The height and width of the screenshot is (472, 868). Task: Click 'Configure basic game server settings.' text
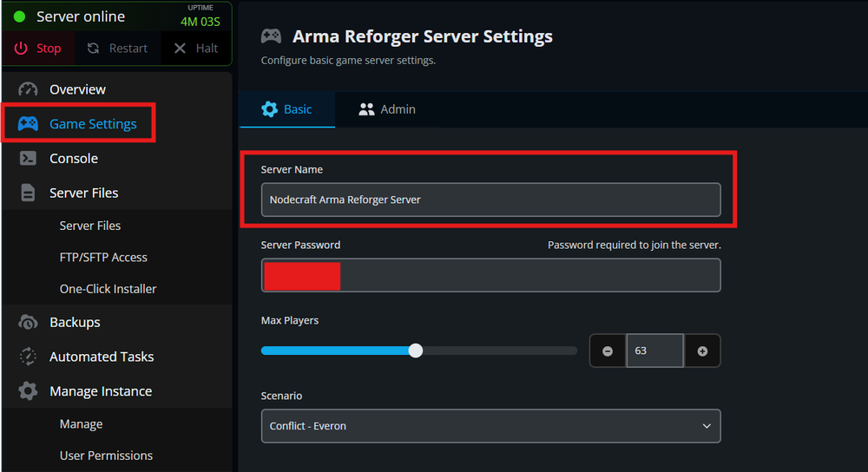tap(348, 61)
